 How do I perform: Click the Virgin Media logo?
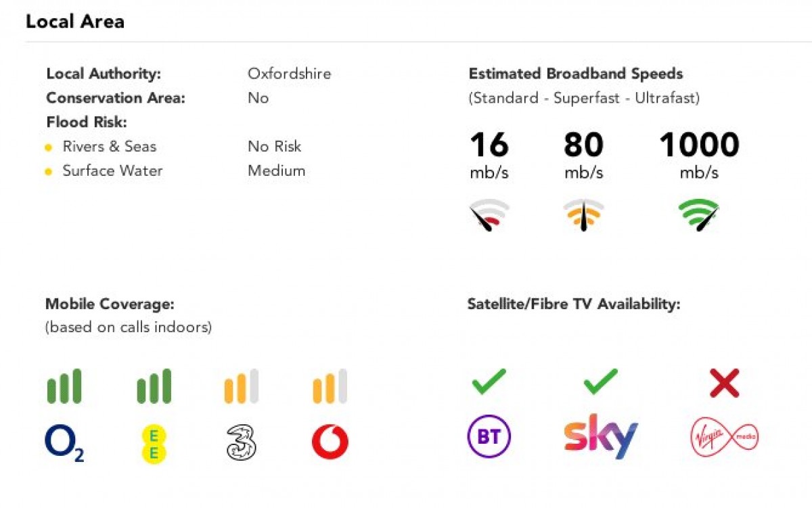tap(724, 436)
